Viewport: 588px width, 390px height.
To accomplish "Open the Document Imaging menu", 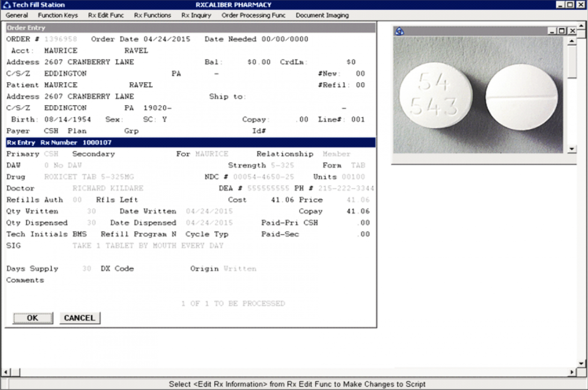I will [x=322, y=15].
